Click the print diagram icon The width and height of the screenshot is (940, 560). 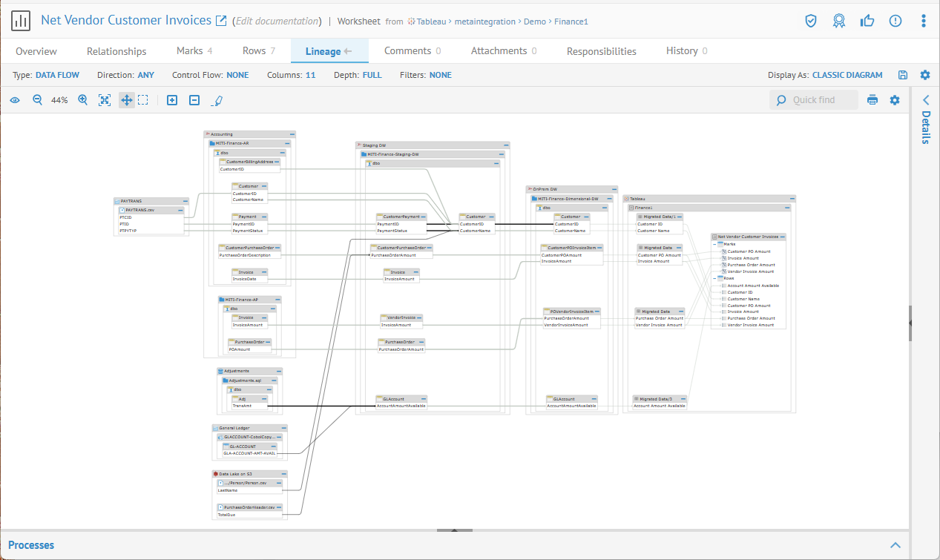click(872, 100)
